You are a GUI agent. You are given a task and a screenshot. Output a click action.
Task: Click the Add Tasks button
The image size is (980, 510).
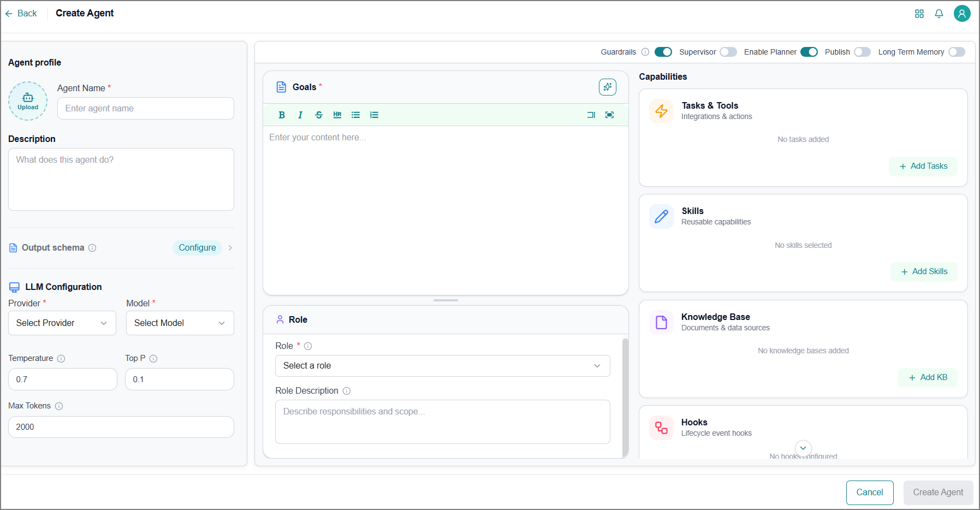tap(923, 166)
